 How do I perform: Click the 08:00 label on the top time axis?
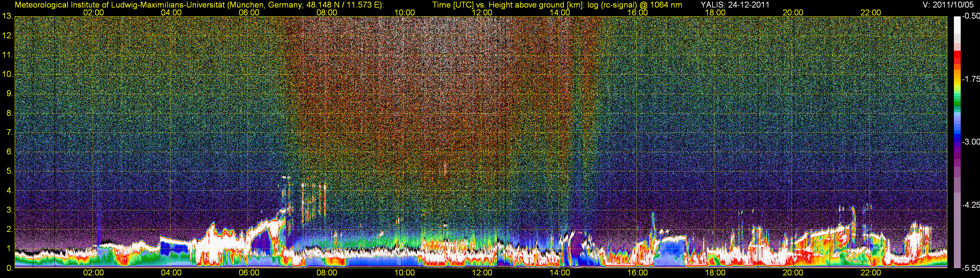pos(326,12)
